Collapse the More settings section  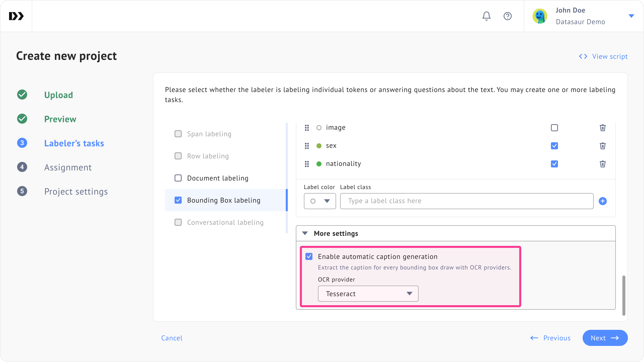pos(305,233)
